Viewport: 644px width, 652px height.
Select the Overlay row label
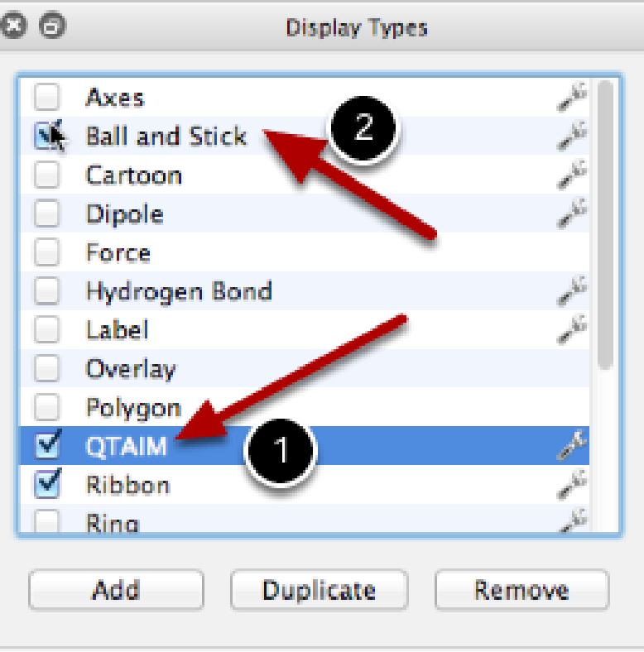[x=131, y=369]
